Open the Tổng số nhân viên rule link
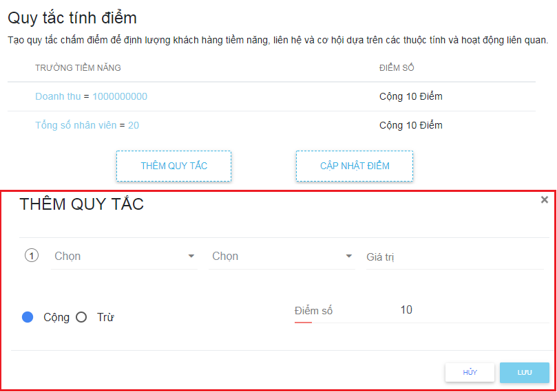The image size is (557, 392). click(x=76, y=125)
